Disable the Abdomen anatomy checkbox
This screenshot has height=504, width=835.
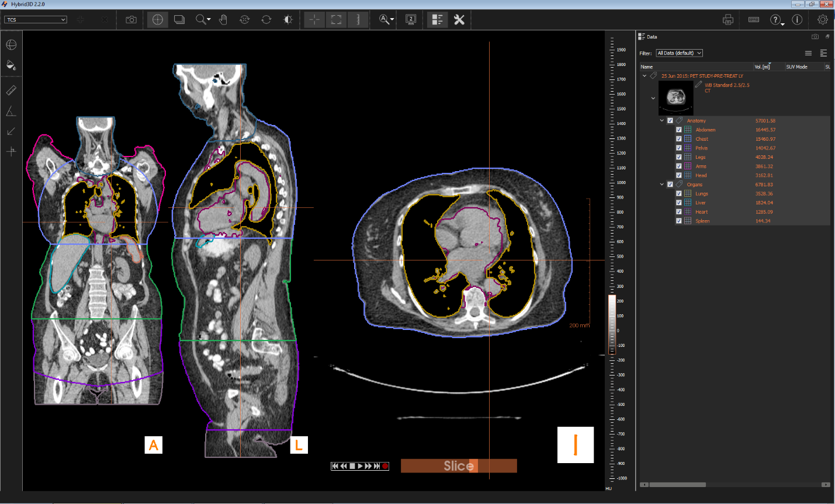pyautogui.click(x=678, y=130)
